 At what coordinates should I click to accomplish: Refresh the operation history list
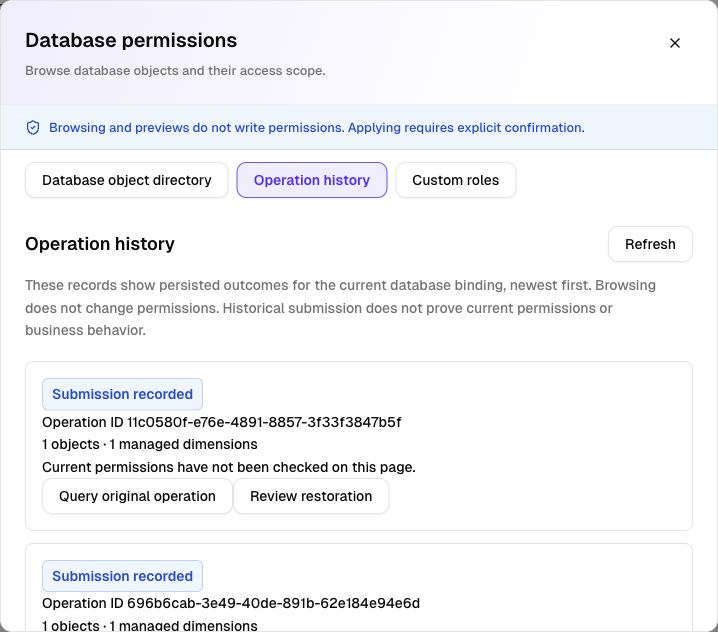click(x=650, y=244)
